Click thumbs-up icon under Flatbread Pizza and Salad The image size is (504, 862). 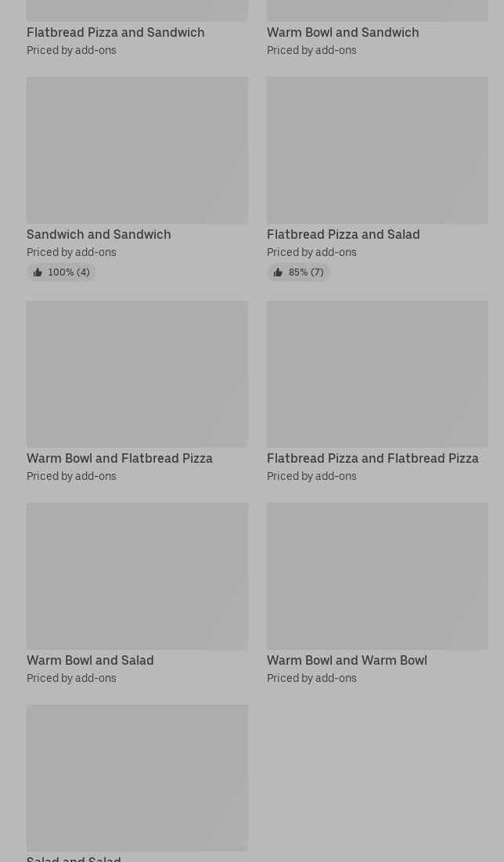click(278, 272)
